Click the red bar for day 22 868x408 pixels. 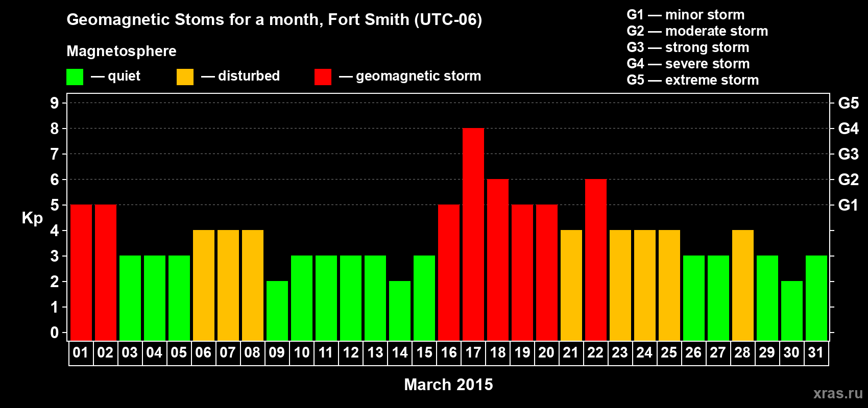pos(596,260)
